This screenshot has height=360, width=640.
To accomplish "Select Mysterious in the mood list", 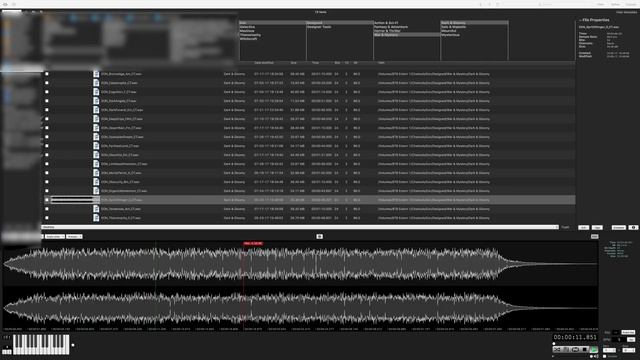I will [x=451, y=35].
